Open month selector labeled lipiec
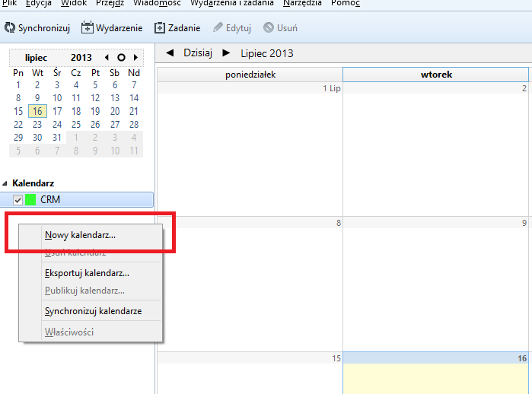 tap(36, 57)
